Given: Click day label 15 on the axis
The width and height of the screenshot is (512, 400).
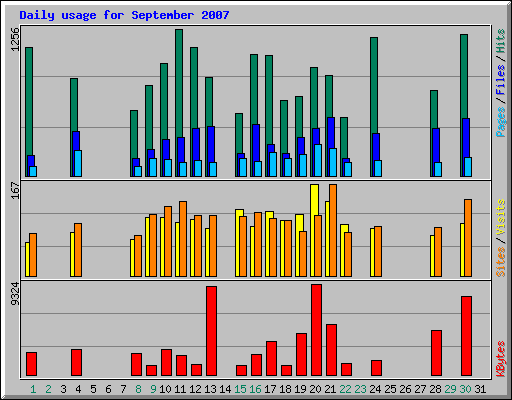Looking at the screenshot, I should point(240,389).
